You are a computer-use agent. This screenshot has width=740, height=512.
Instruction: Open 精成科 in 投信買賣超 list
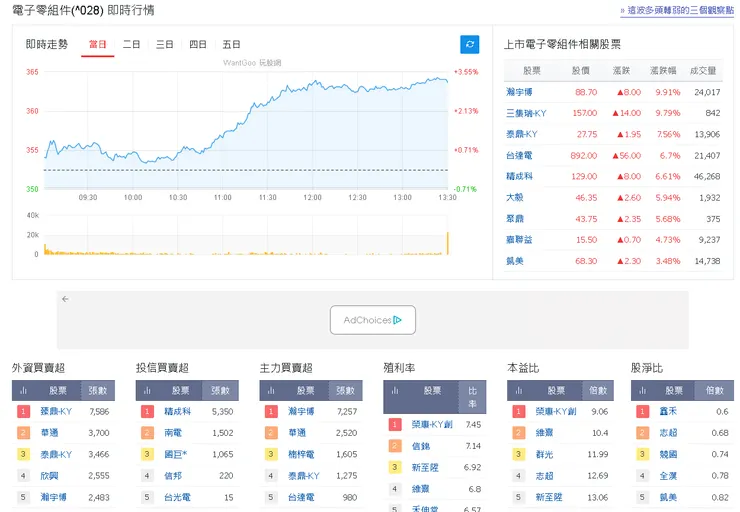coord(177,411)
